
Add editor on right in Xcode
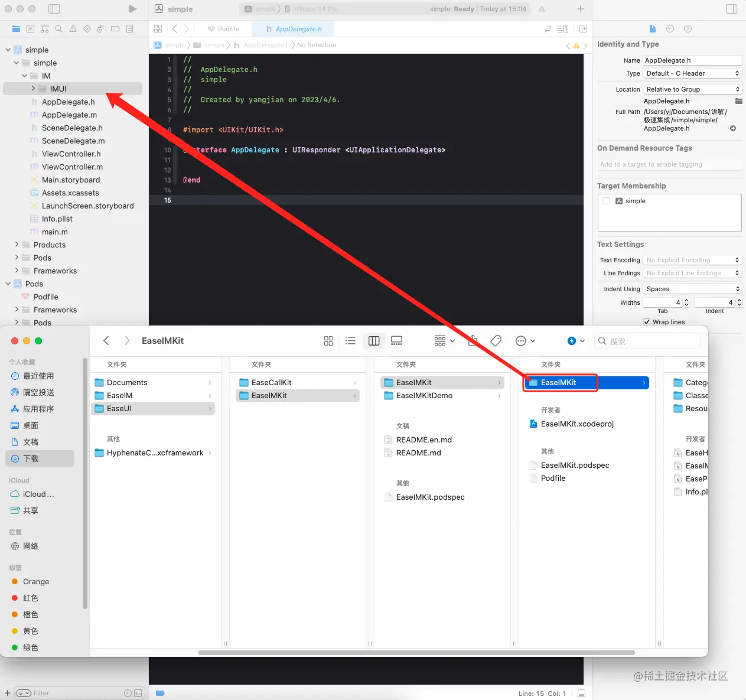[x=583, y=28]
